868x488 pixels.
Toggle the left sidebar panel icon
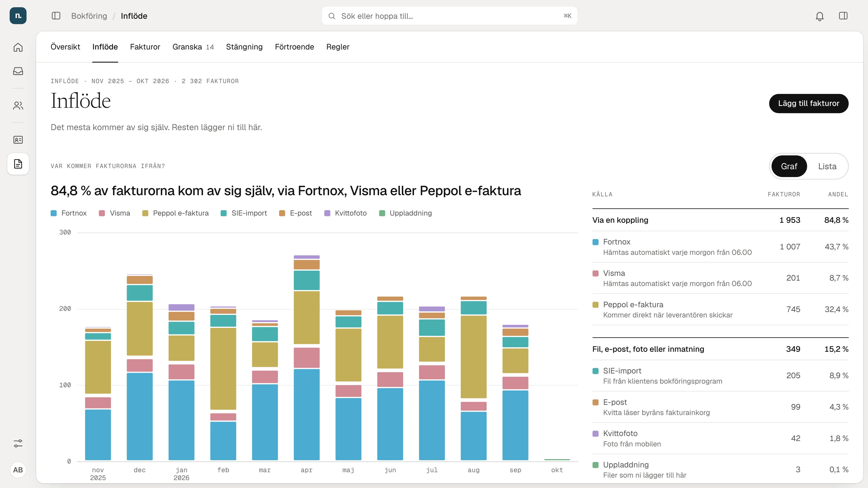[x=56, y=16]
